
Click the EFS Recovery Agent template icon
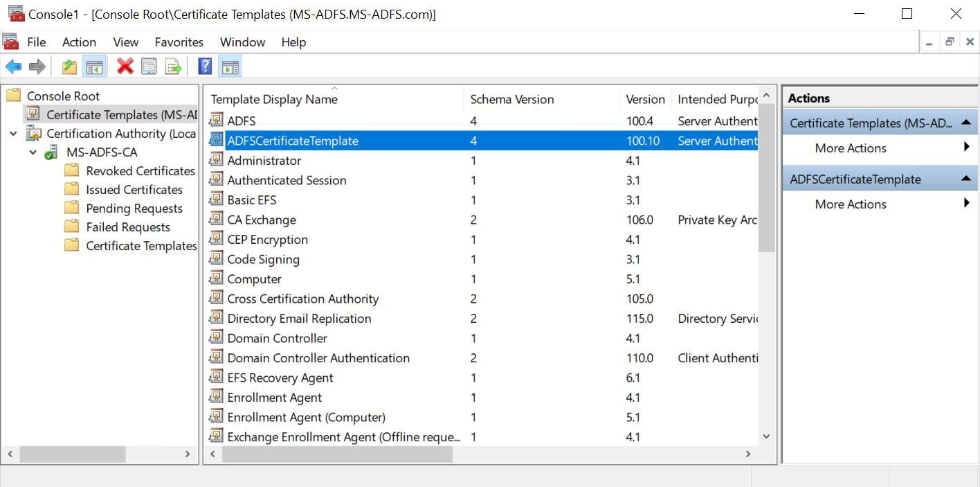(217, 378)
